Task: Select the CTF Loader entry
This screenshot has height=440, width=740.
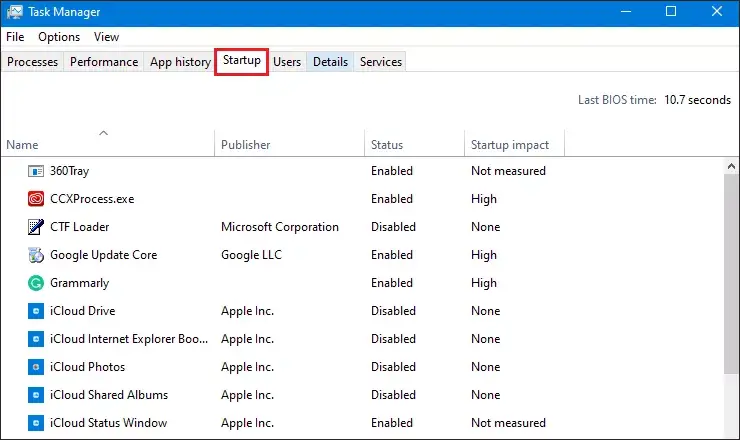Action: (79, 227)
